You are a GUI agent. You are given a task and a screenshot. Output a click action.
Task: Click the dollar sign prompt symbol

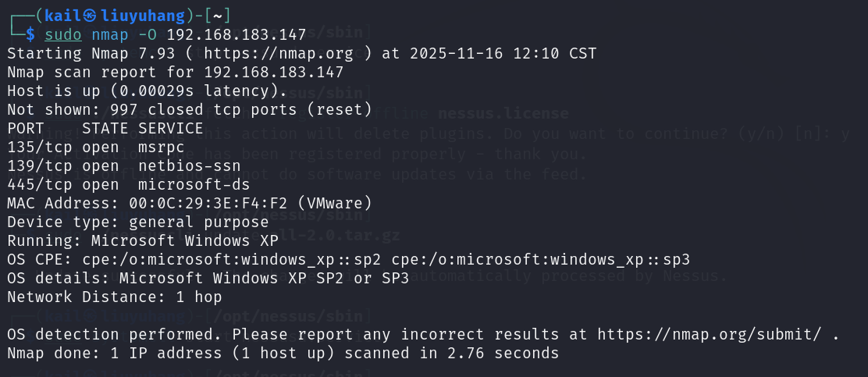30,34
